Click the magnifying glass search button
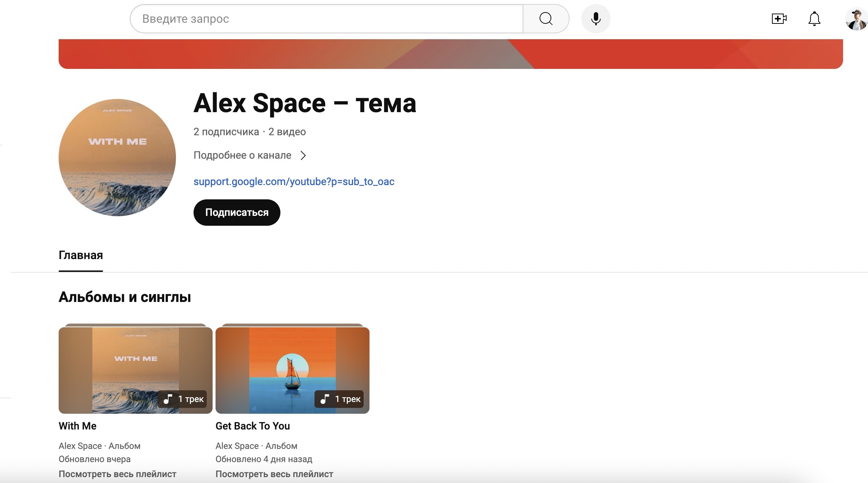 pos(546,19)
